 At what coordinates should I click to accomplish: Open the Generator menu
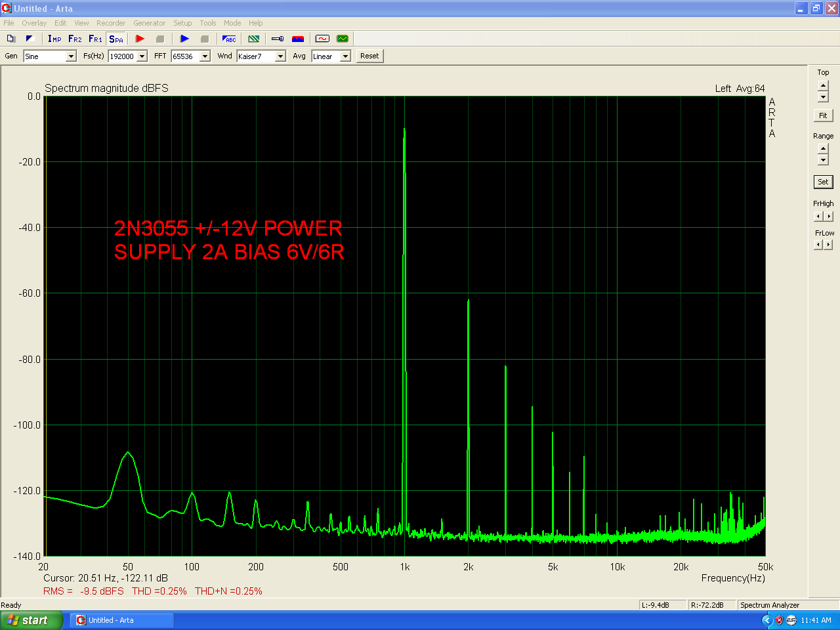click(x=150, y=23)
